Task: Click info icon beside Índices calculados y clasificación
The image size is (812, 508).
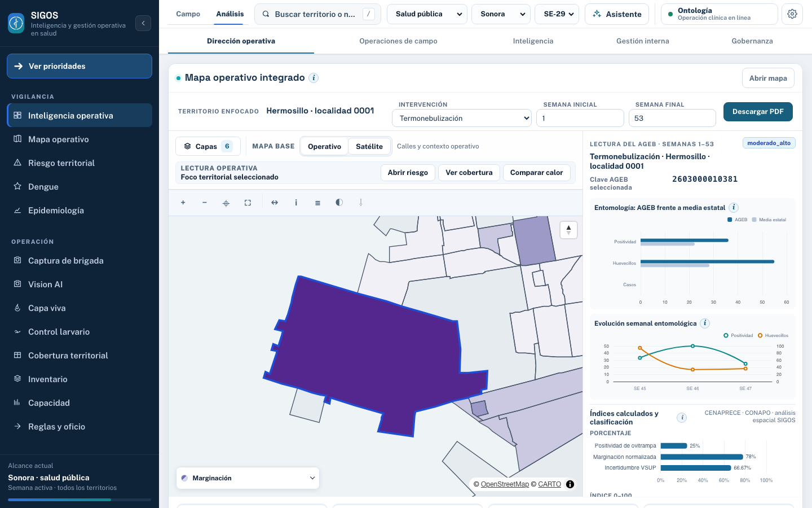Action: click(682, 418)
